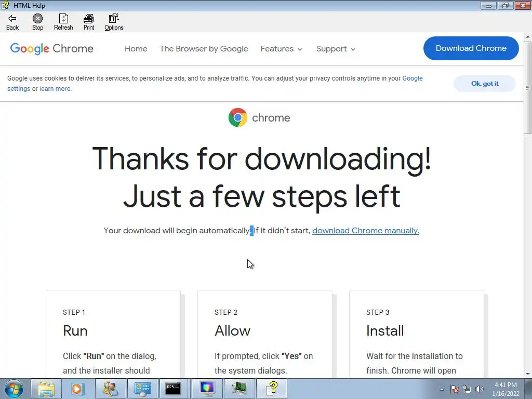Click the Download Chrome button
The height and width of the screenshot is (399, 532).
[471, 48]
